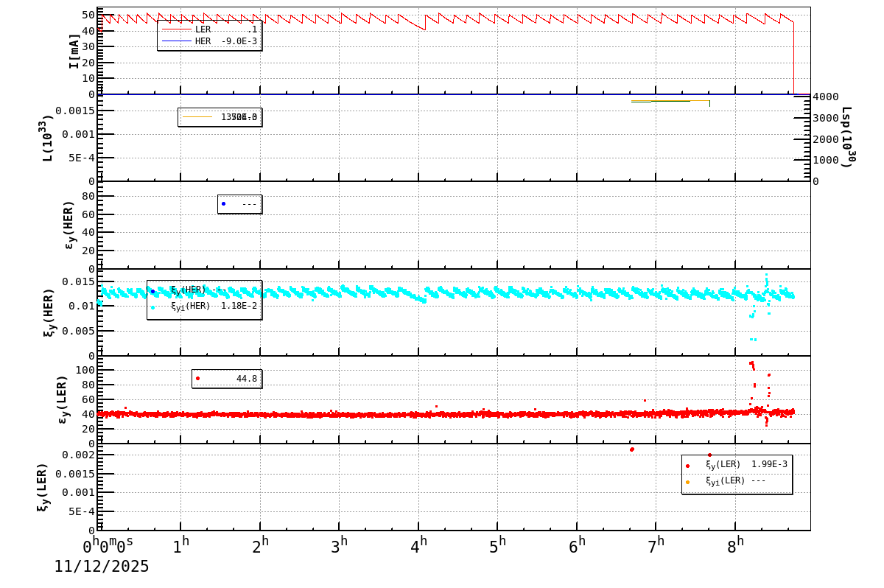Viewport: 884px width, 588px height.
Task: Click the 0h0m0s time origin label
Action: pos(108,546)
